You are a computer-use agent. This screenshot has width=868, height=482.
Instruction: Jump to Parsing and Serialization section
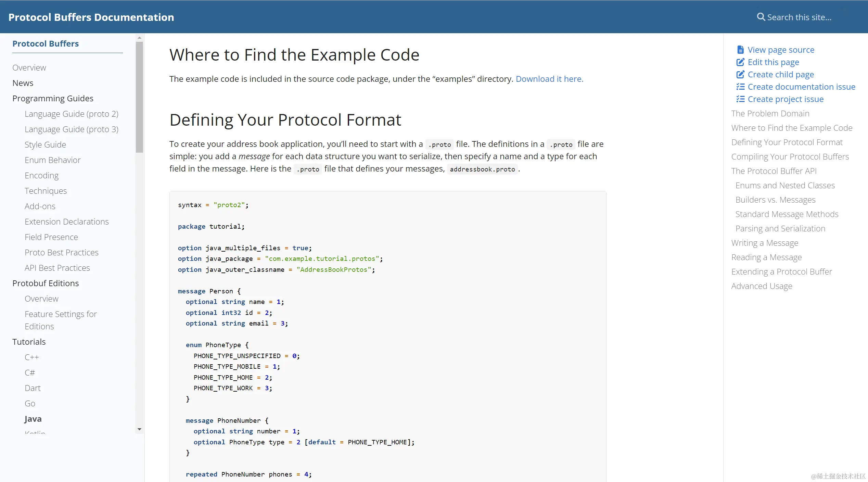point(780,229)
